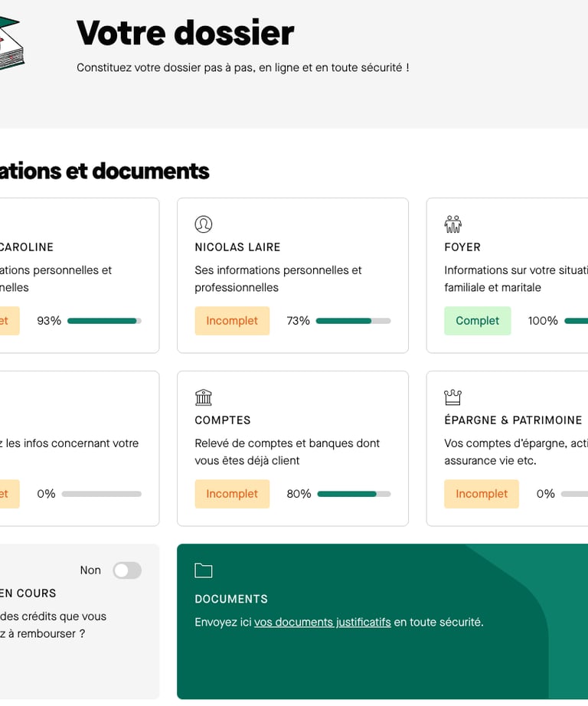Click the '0%' value on Épargne & Patrimoine card
Image resolution: width=588 pixels, height=706 pixels.
[546, 494]
